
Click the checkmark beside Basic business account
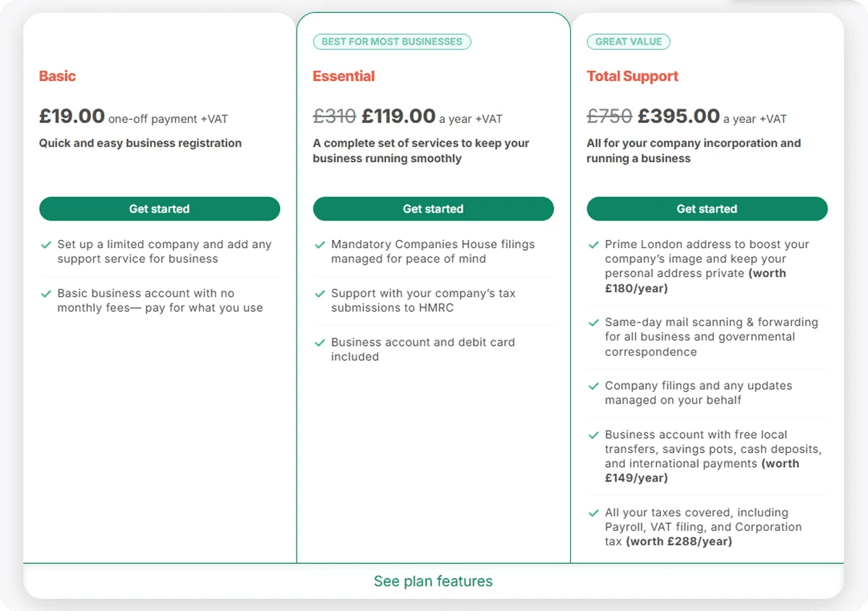coord(46,294)
